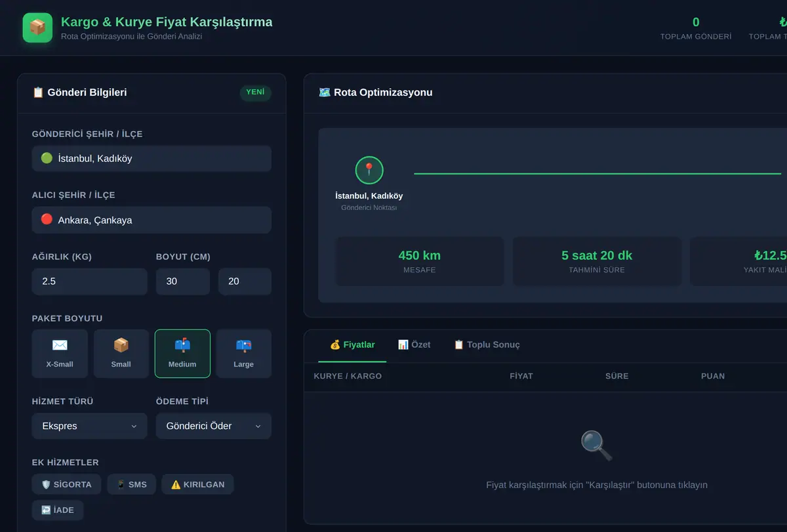The height and width of the screenshot is (532, 787).
Task: Click the Boyut field showing 30
Action: coord(183,281)
